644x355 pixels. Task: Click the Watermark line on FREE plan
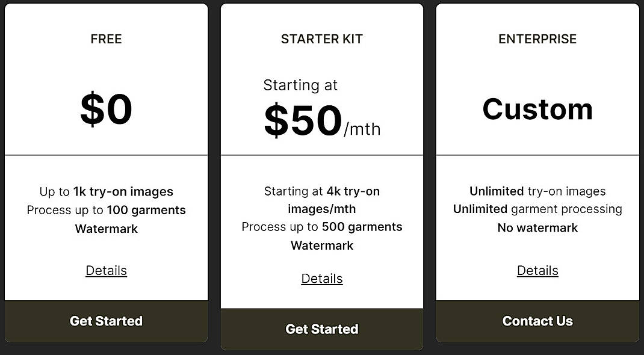[x=106, y=228]
